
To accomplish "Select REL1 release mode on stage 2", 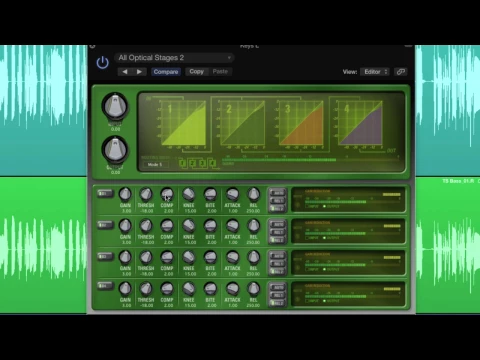I will pyautogui.click(x=278, y=232).
